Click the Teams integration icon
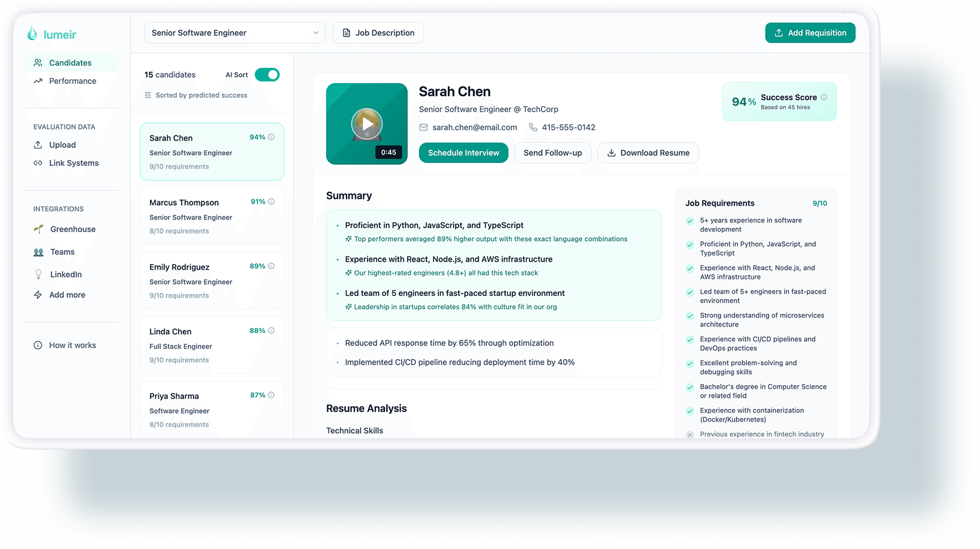Screen dimensions: 980x549 pos(38,252)
